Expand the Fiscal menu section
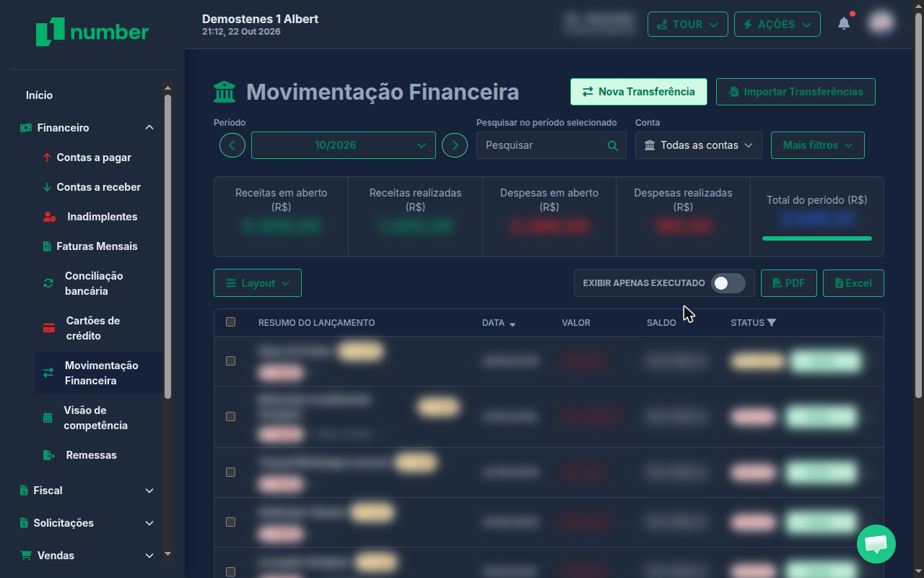Screen dimensions: 924x578 [87, 491]
